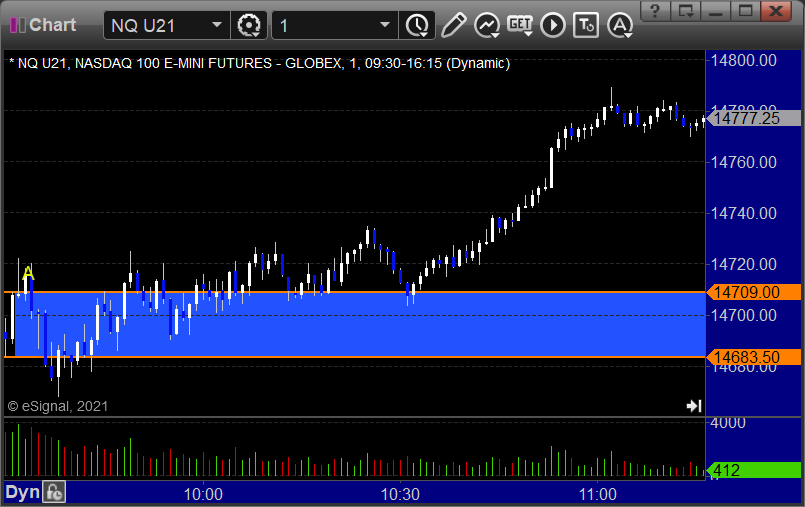The width and height of the screenshot is (805, 507).
Task: Click the 14800.00 price axis label
Action: coord(743,61)
